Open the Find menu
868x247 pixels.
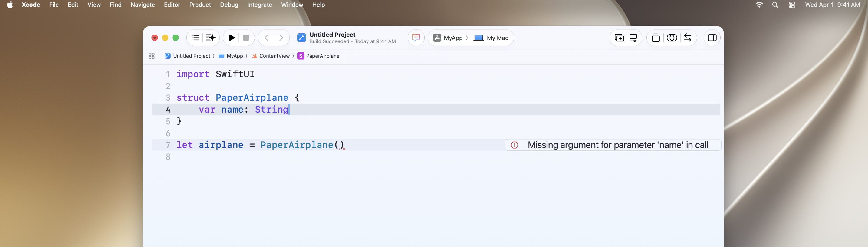coord(116,5)
